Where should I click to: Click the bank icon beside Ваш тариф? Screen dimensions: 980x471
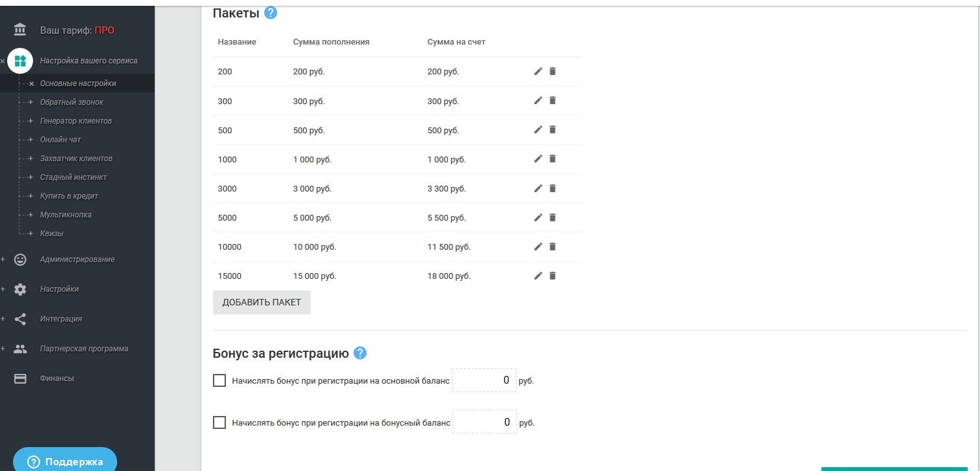(x=20, y=30)
